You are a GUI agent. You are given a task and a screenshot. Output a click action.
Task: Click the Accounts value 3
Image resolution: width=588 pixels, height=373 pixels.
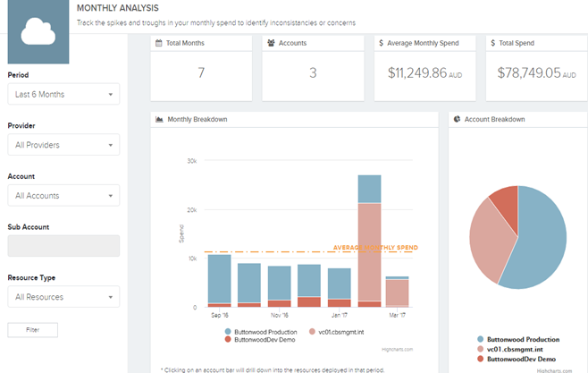click(x=313, y=72)
